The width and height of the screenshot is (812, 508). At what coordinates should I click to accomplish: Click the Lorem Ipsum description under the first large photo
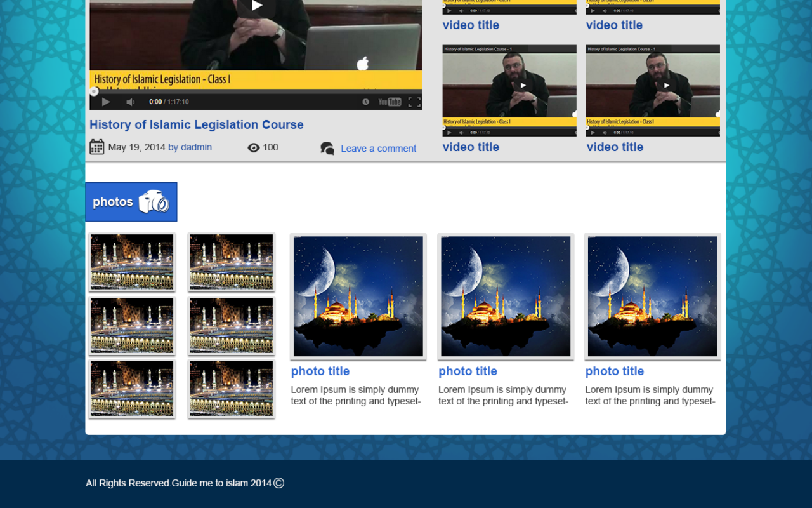(356, 396)
